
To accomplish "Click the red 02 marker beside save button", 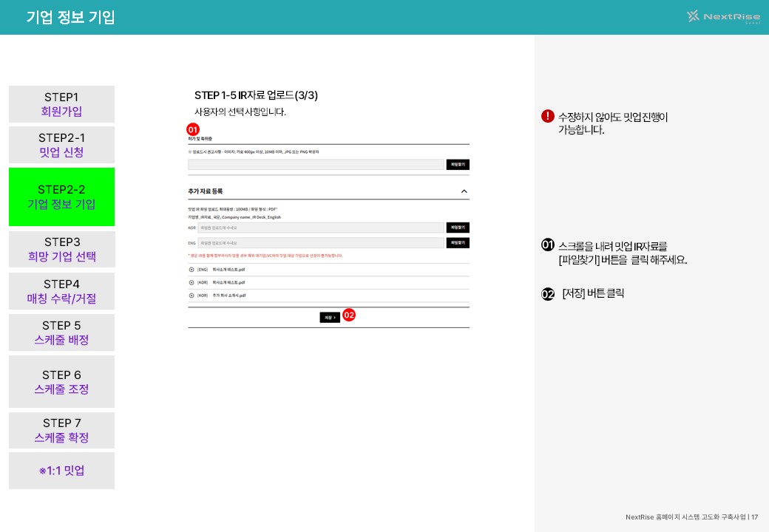I will click(349, 315).
